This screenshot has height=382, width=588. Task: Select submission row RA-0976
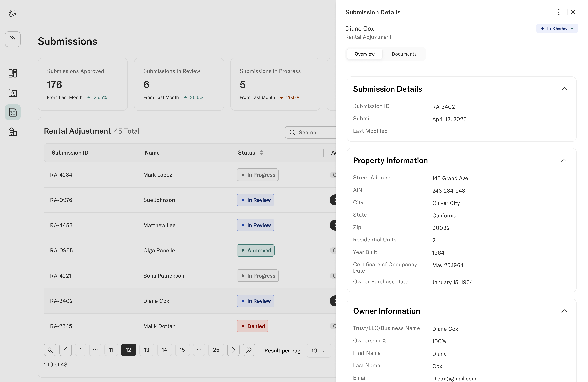[x=190, y=200]
